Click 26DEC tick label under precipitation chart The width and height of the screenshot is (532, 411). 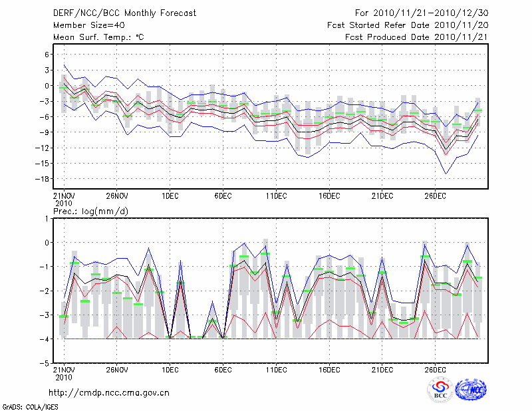436,369
